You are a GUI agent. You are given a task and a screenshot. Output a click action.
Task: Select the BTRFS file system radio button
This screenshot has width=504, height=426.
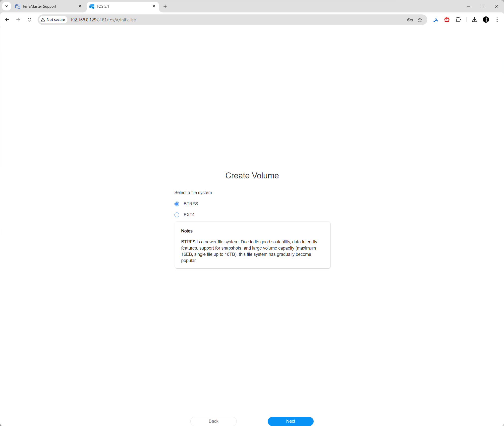point(177,204)
